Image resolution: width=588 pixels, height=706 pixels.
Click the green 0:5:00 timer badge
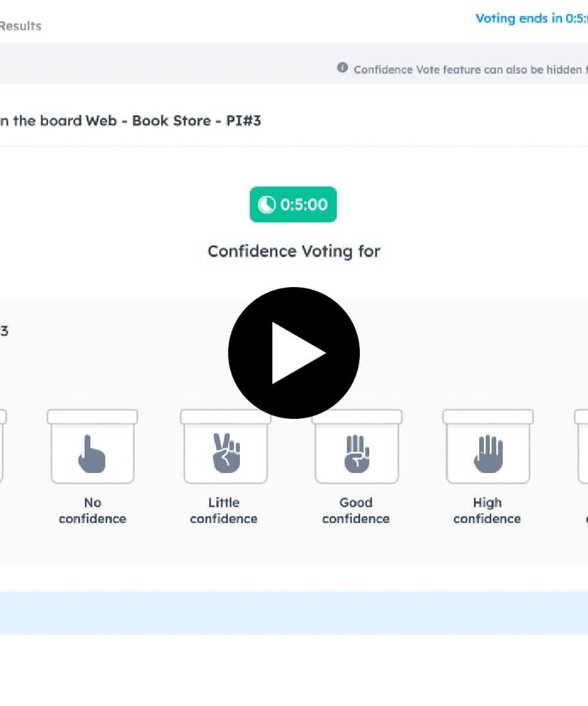[x=293, y=205]
